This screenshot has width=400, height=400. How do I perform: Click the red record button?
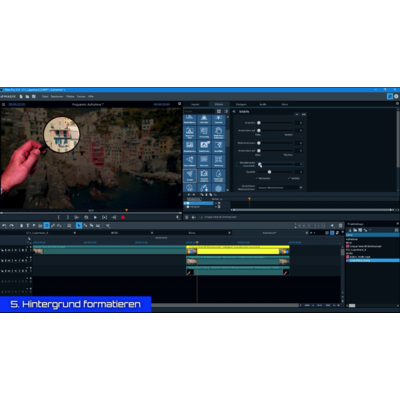coord(123,217)
